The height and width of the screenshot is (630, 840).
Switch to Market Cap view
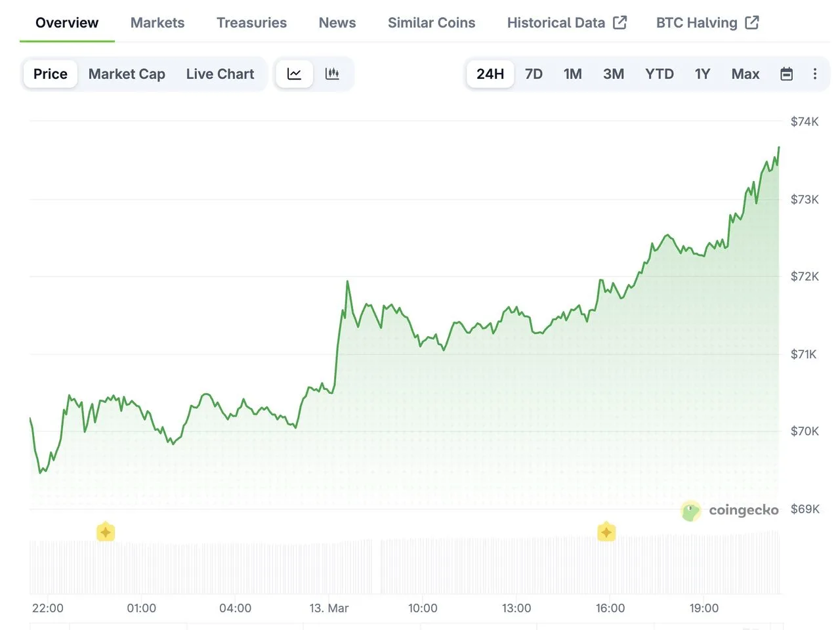pos(127,73)
